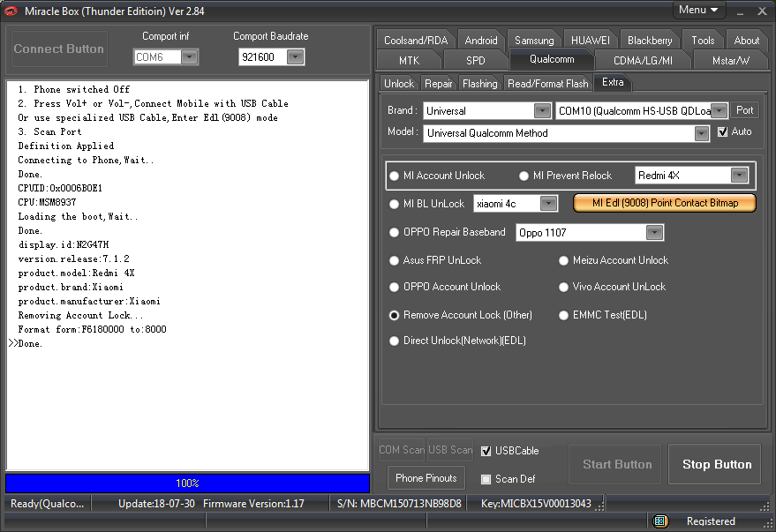Switch to the Coolsand/RDA tab
This screenshot has width=776, height=532.
coord(416,41)
